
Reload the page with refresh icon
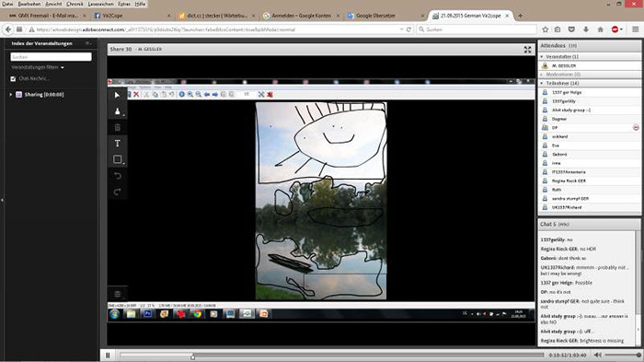tap(408, 29)
